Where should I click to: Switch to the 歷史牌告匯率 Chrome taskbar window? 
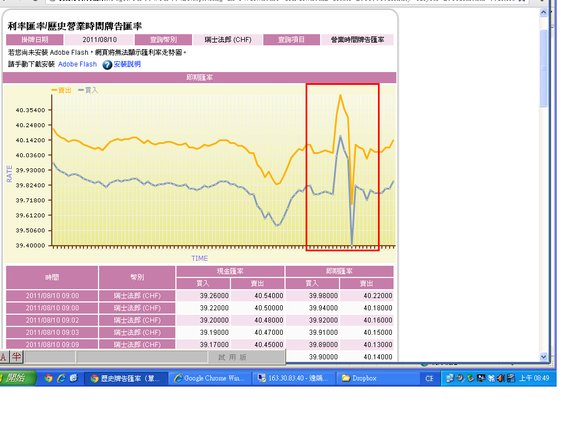point(126,378)
